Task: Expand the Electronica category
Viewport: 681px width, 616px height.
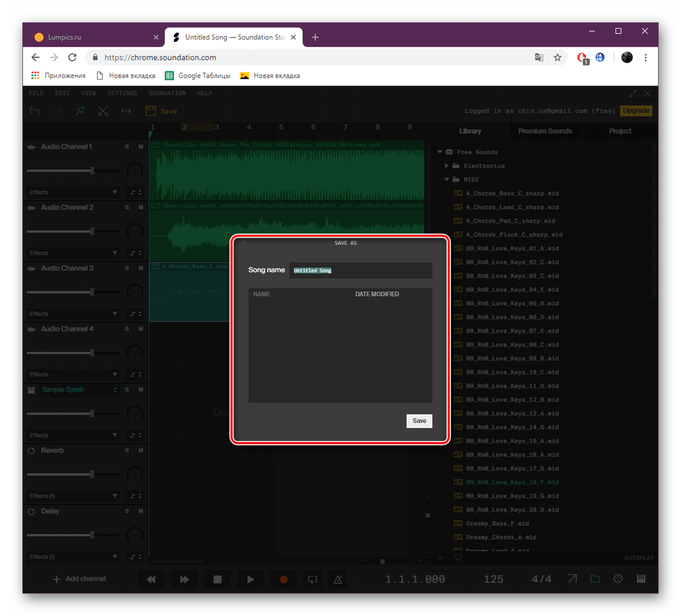Action: [447, 166]
